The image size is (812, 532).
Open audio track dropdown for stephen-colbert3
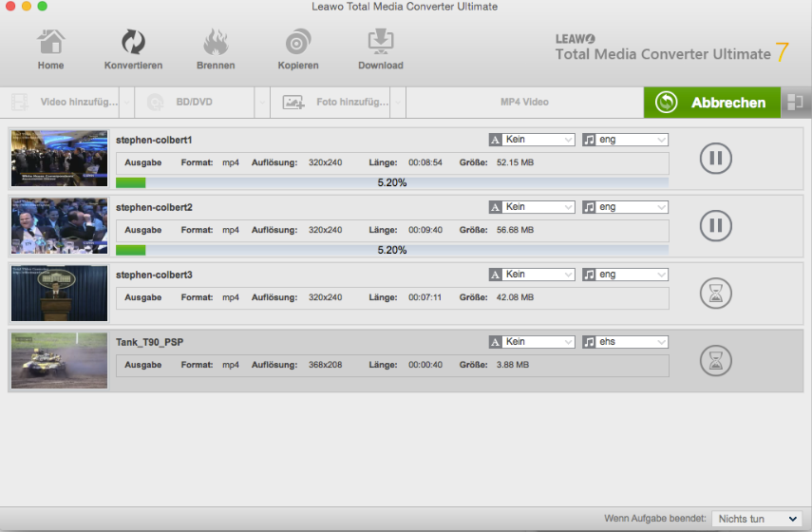tap(632, 274)
